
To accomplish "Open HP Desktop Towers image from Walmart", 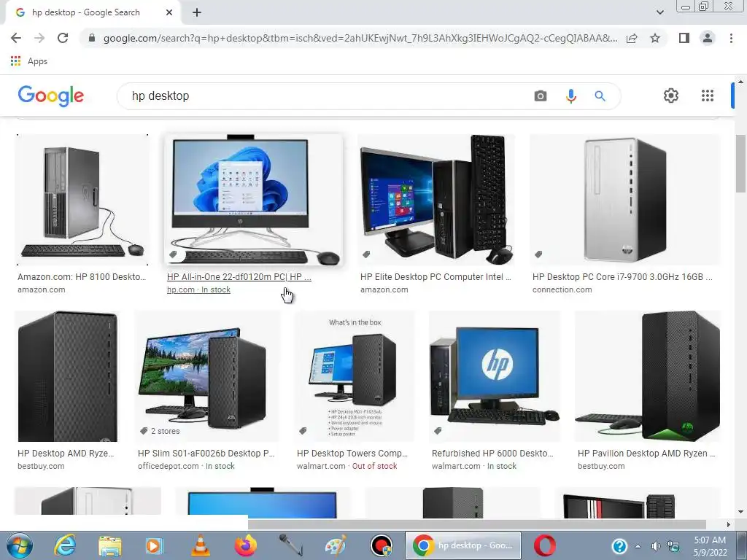I will [354, 376].
